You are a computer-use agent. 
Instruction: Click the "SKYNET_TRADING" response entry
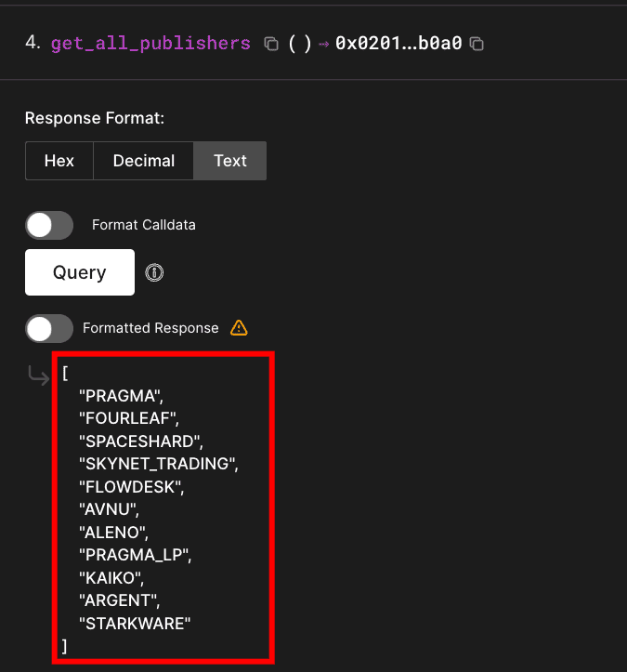pos(159,464)
